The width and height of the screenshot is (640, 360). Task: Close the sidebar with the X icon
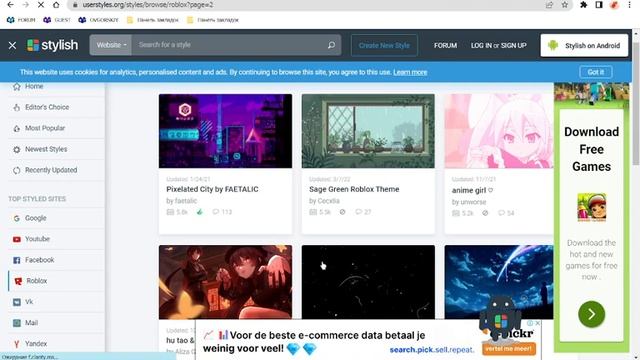pyautogui.click(x=12, y=45)
